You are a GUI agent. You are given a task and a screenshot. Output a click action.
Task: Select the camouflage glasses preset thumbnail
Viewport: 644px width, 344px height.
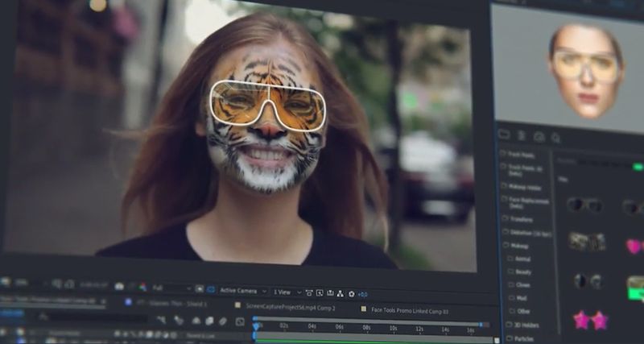[588, 242]
